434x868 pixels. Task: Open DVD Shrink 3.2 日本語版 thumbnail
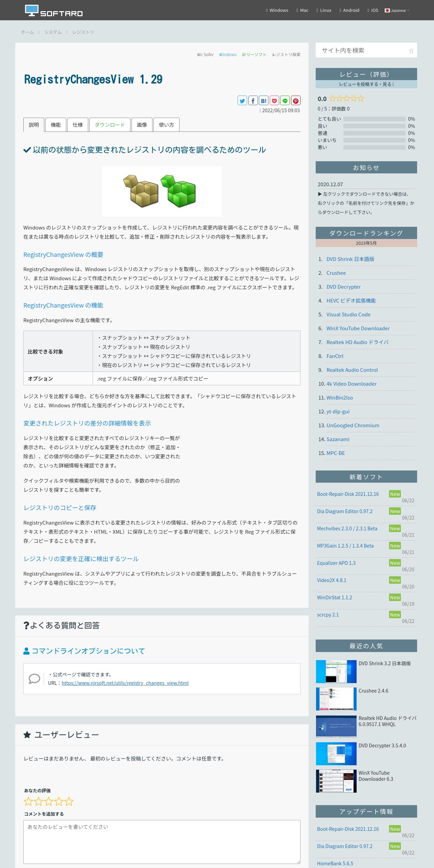[x=336, y=671]
